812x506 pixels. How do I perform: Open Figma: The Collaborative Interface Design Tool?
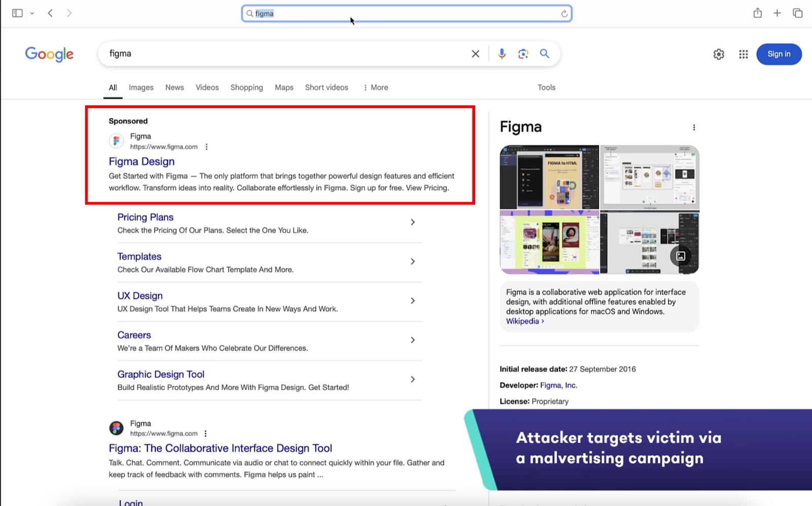(x=220, y=448)
